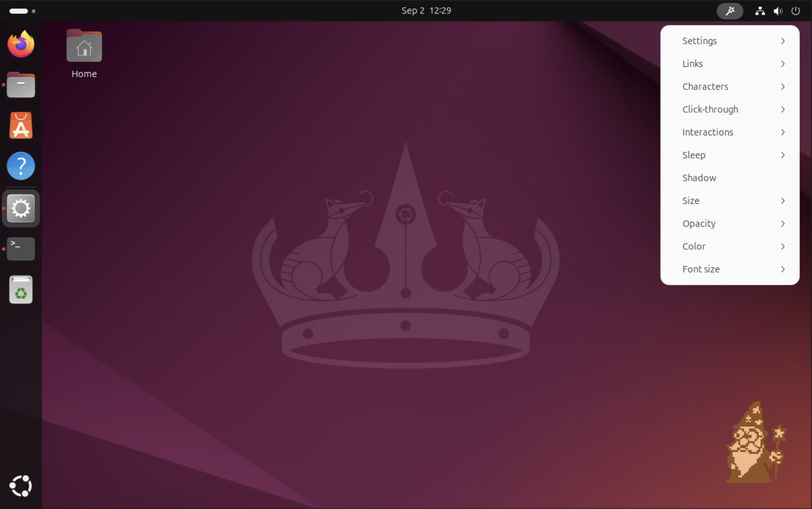The height and width of the screenshot is (509, 812).
Task: Click the date and time clock
Action: tap(426, 10)
